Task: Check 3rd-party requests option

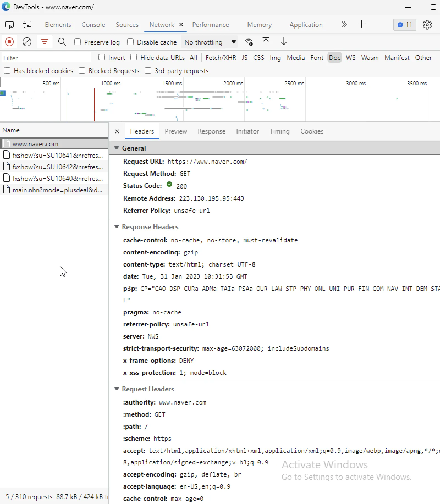Action: (148, 71)
